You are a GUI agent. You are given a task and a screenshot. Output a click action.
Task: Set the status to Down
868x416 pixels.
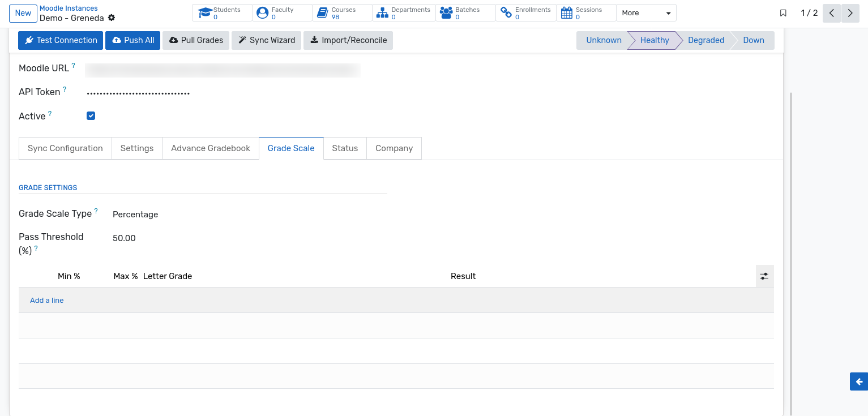click(x=753, y=40)
